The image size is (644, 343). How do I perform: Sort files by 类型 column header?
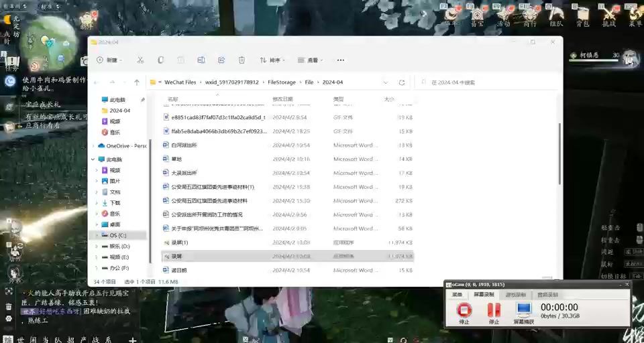point(338,99)
